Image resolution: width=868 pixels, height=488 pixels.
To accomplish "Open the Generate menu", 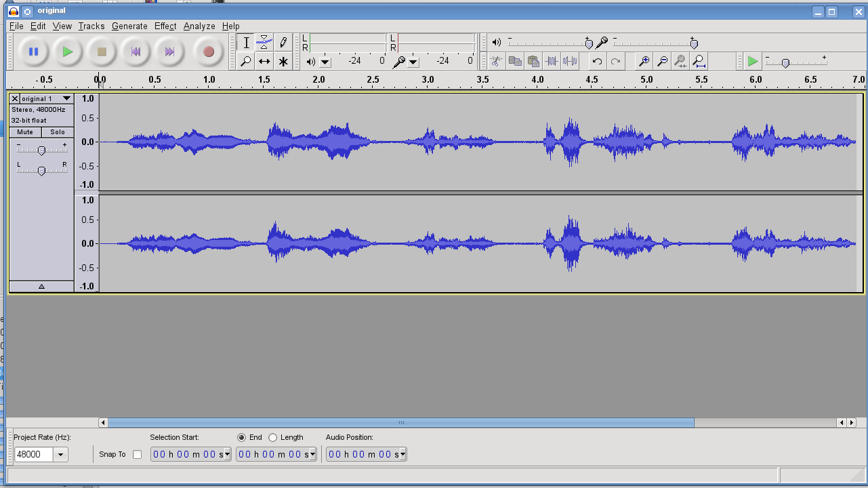I will click(129, 26).
